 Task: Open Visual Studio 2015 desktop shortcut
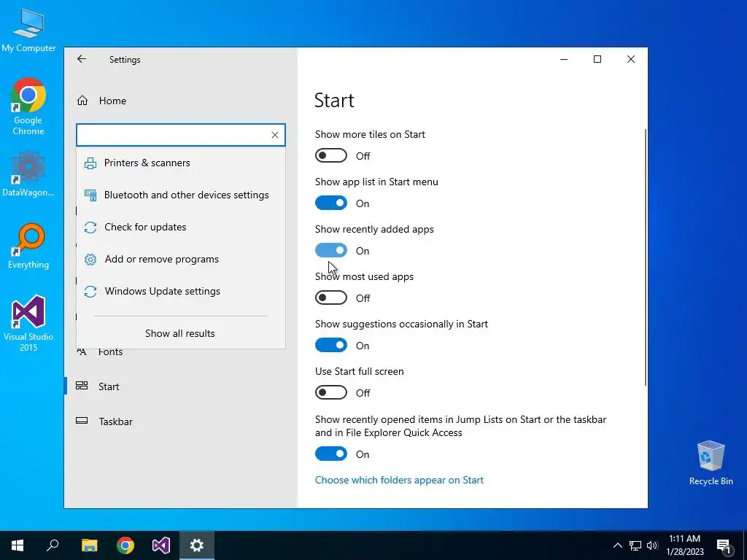click(x=28, y=324)
